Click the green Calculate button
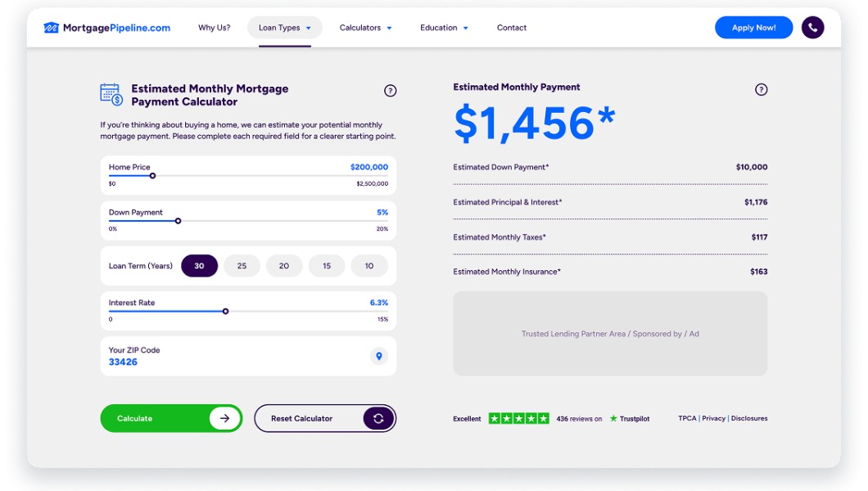The width and height of the screenshot is (868, 491). click(171, 418)
